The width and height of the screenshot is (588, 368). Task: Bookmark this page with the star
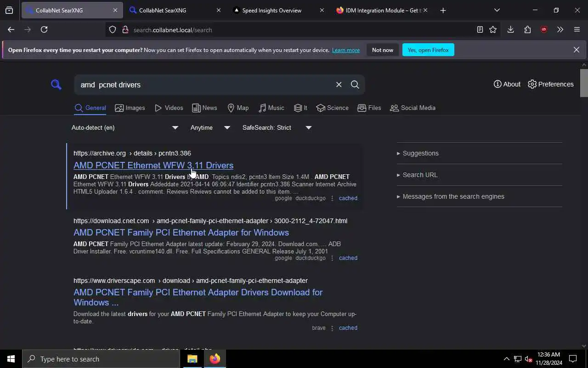pyautogui.click(x=493, y=29)
